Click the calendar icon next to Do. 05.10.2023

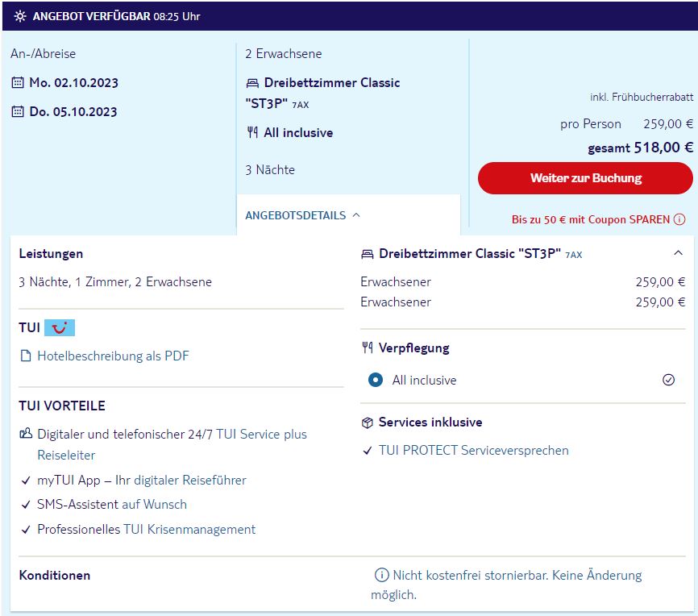pyautogui.click(x=18, y=111)
